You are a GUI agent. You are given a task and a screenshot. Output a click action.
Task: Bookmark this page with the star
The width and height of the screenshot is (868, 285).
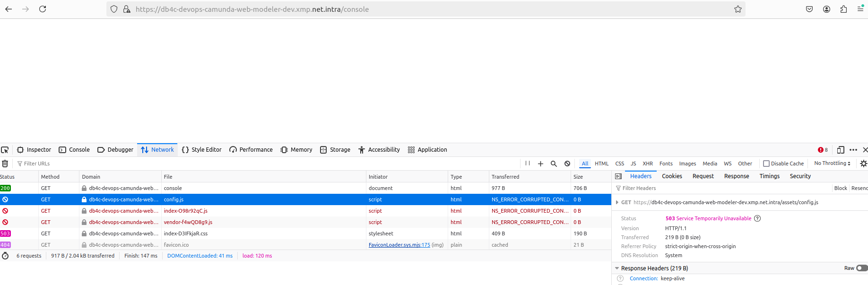738,9
